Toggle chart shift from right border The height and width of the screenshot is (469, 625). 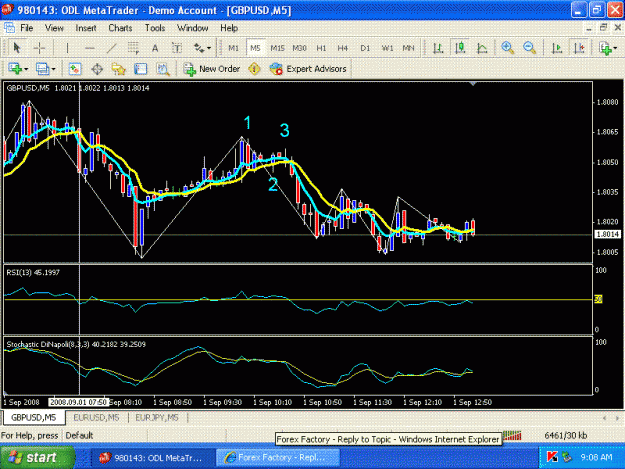[579, 48]
